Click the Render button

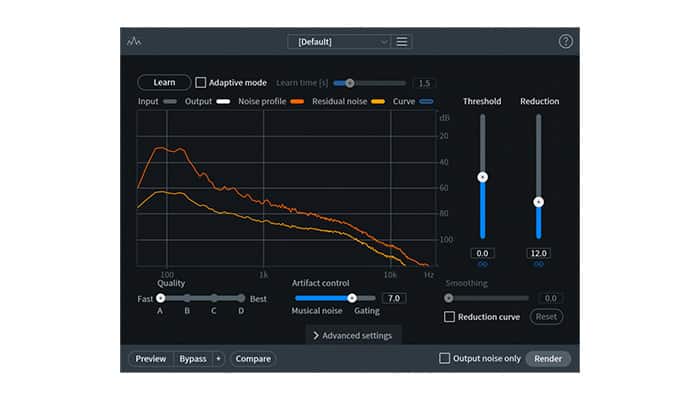(548, 359)
